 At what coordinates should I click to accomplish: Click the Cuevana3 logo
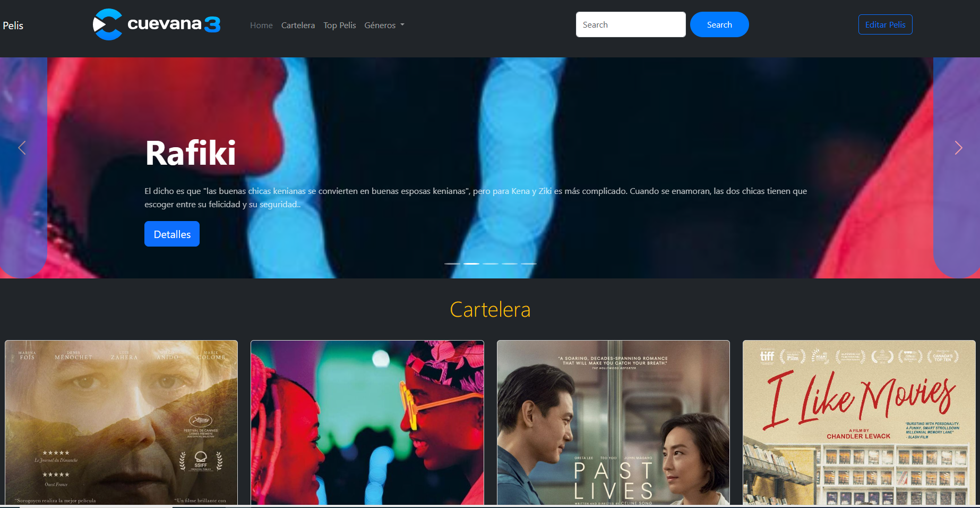coord(157,24)
